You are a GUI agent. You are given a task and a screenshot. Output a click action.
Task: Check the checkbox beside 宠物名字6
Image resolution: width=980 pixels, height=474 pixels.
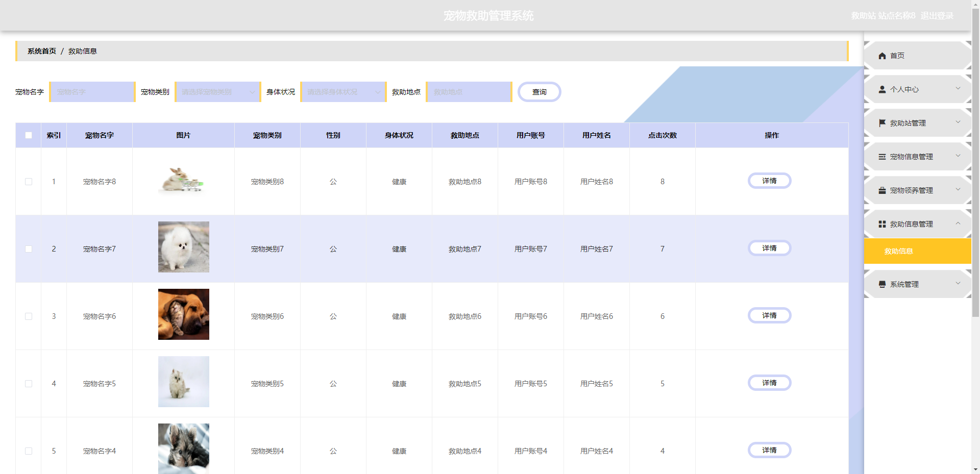(28, 316)
